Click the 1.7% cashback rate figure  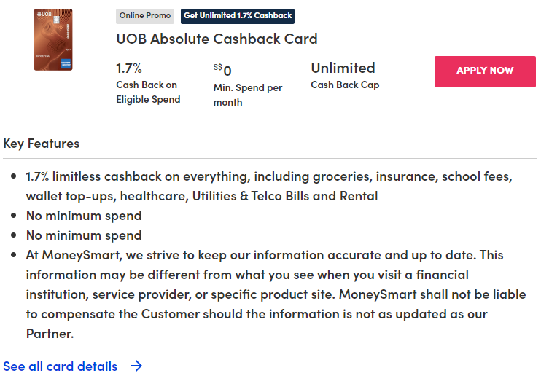(129, 68)
